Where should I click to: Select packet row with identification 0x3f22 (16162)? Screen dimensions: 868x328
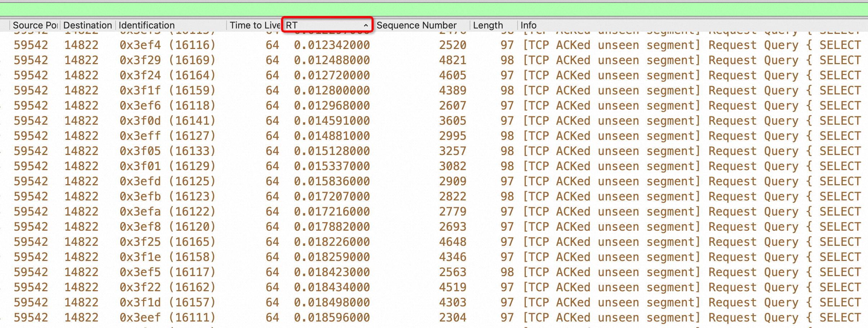click(434, 287)
